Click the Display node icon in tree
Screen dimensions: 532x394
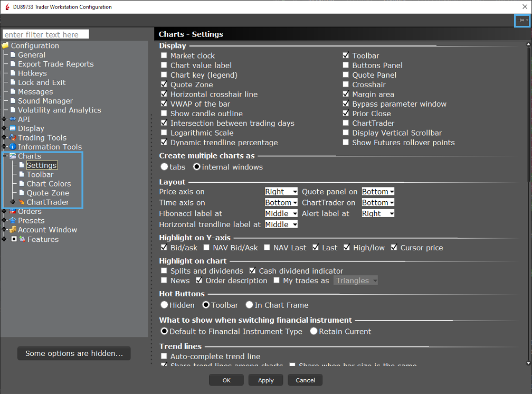coord(12,128)
